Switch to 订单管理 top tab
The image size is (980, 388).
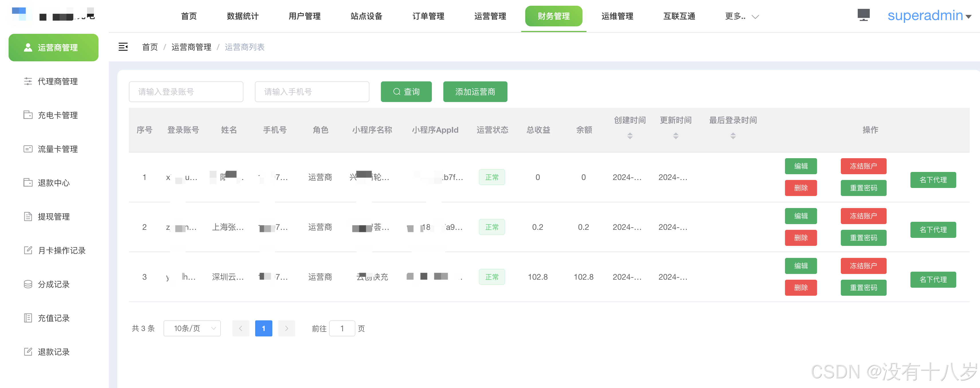coord(428,16)
